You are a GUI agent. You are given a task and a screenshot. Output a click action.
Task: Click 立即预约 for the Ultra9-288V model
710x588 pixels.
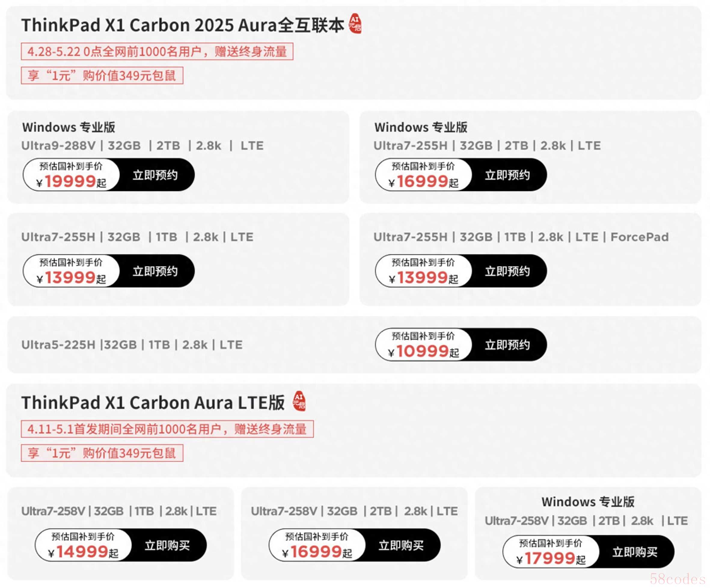tap(155, 175)
